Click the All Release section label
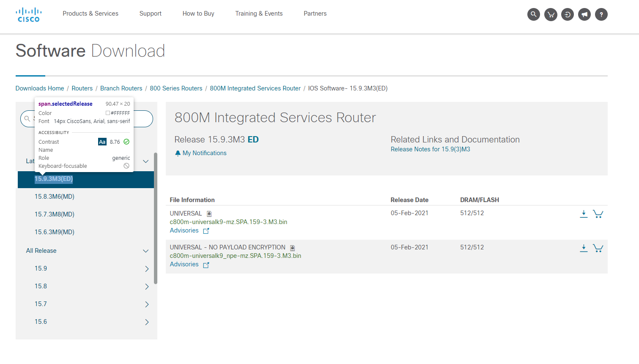 pos(41,251)
